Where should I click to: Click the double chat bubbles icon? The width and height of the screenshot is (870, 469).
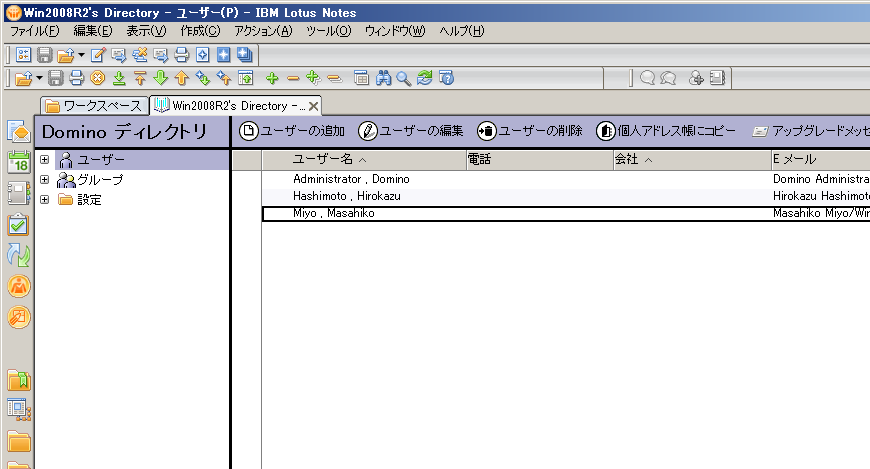point(667,78)
